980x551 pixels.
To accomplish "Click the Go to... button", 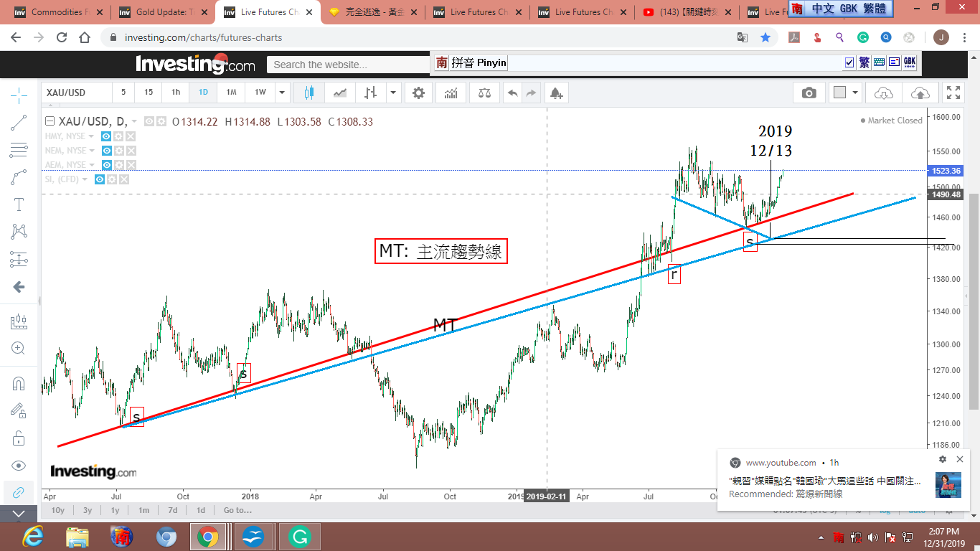I will pyautogui.click(x=237, y=510).
